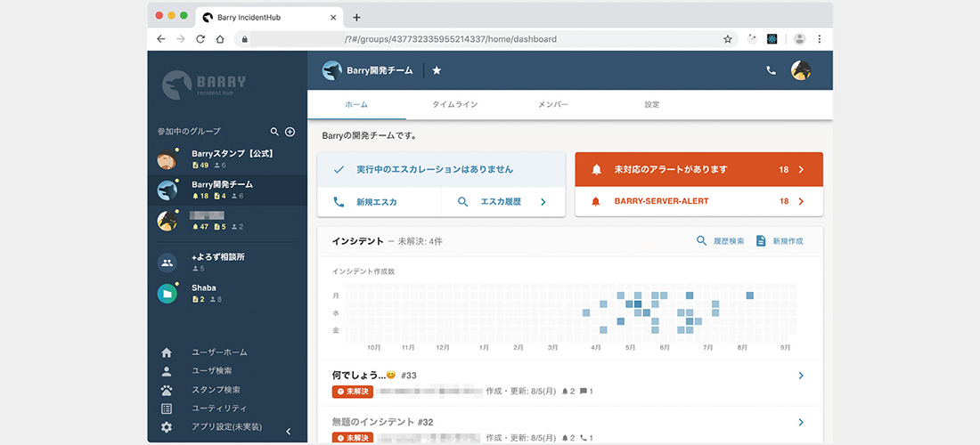Open ユーティリティ in the sidebar
Screen dimensions: 980x445
(x=219, y=409)
